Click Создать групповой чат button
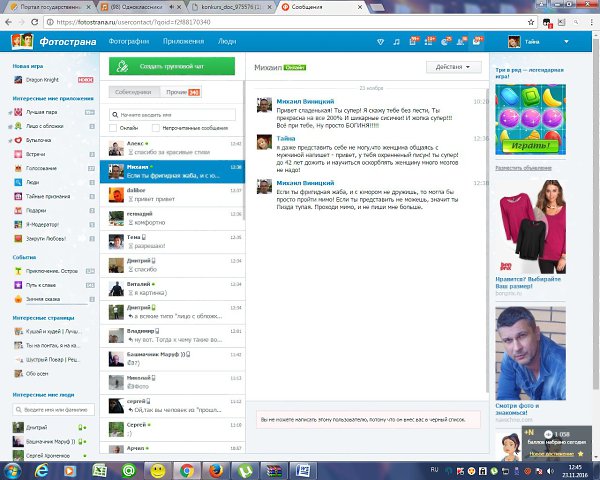600x480 pixels. tap(171, 66)
